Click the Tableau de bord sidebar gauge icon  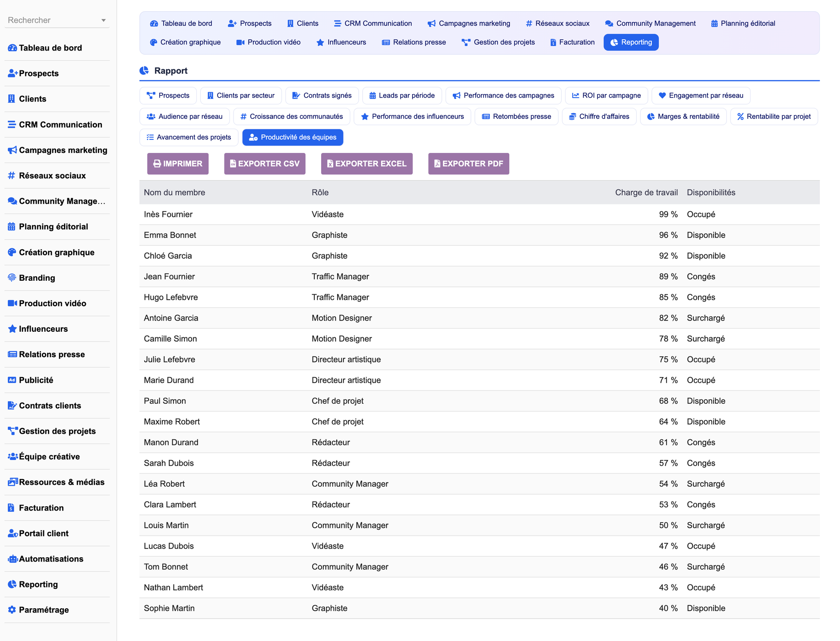pos(12,48)
